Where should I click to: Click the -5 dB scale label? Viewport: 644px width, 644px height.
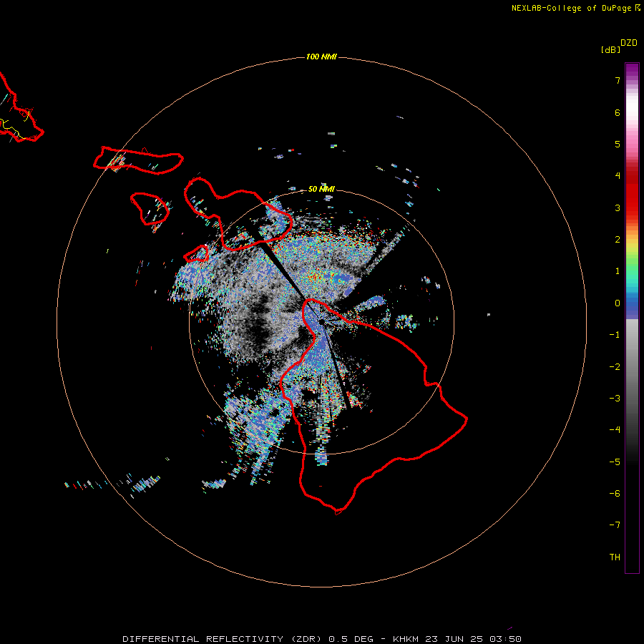tap(615, 462)
